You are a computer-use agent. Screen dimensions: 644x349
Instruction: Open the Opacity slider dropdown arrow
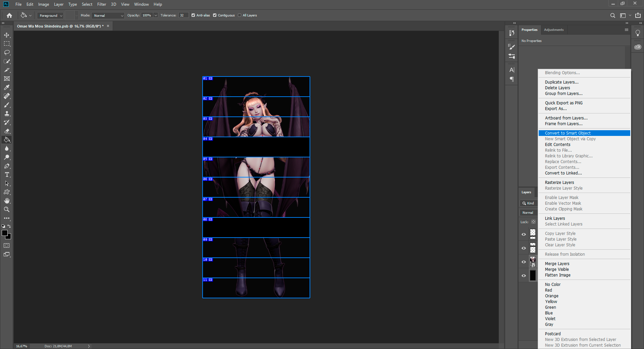click(x=156, y=15)
